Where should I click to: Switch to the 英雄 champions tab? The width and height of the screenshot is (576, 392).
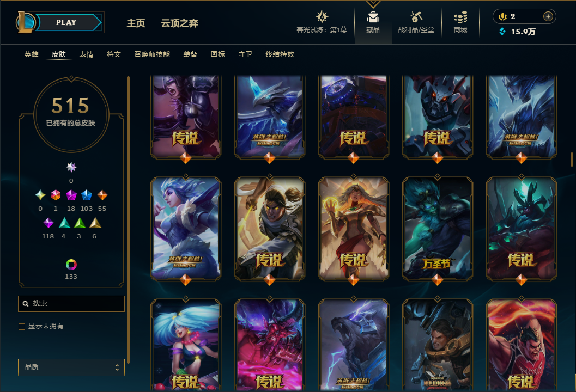(31, 54)
